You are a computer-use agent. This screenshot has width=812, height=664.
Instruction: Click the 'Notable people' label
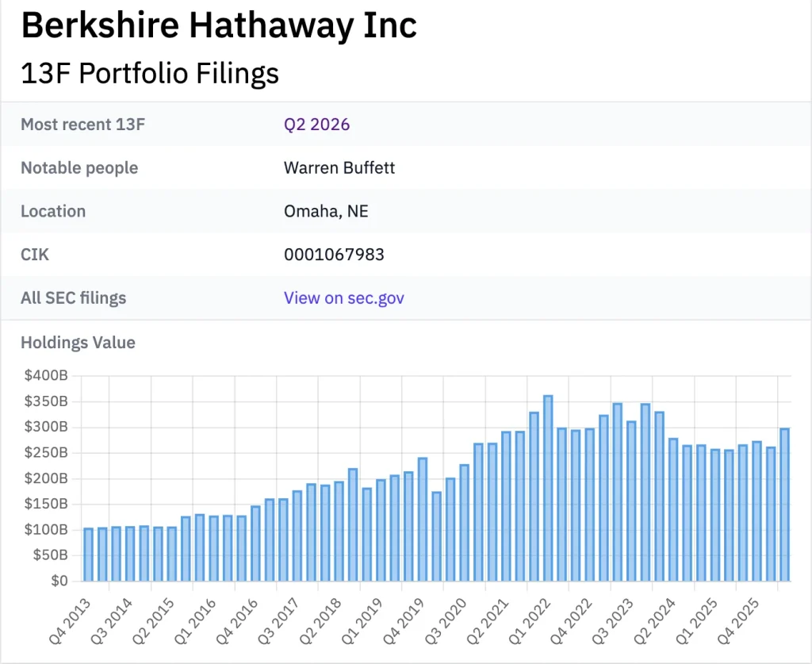79,168
